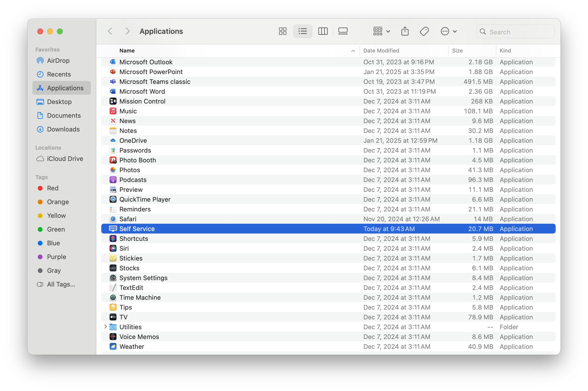Open the grouping options dropdown
The width and height of the screenshot is (588, 391).
[x=381, y=31]
